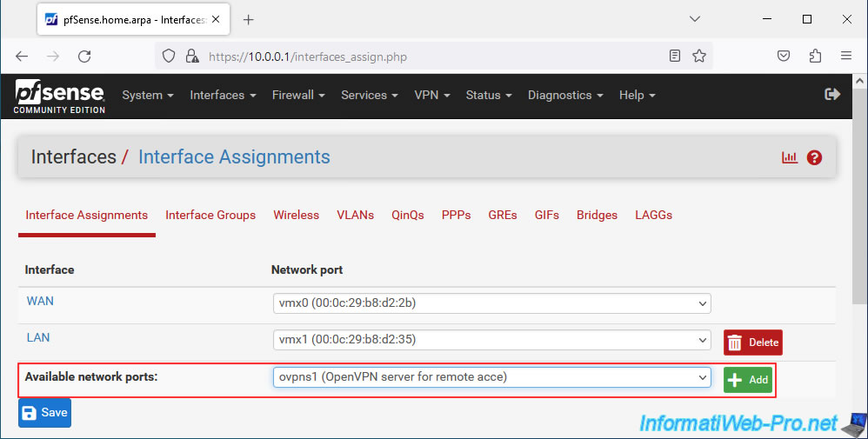This screenshot has width=868, height=439.
Task: Click the page vertical scrollbar
Action: click(859, 196)
